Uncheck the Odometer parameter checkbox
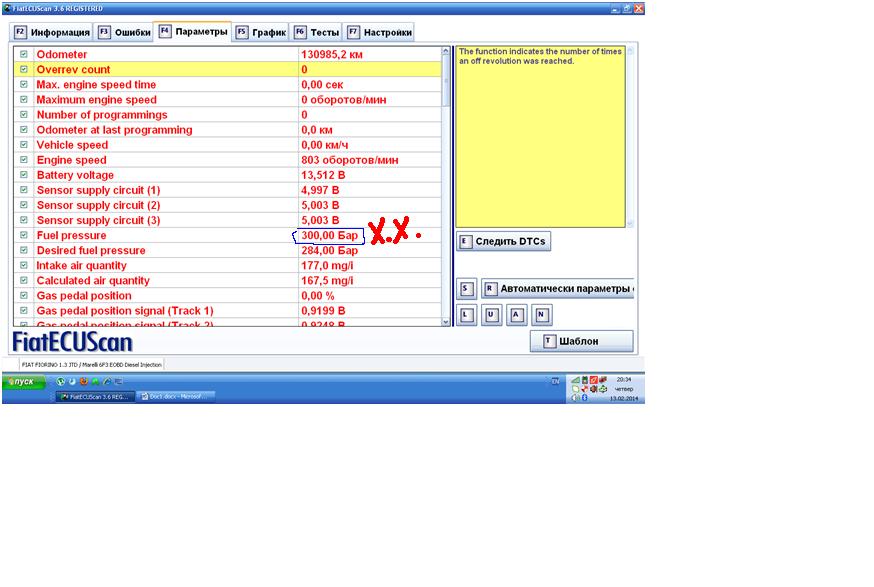The image size is (874, 587). [x=23, y=54]
